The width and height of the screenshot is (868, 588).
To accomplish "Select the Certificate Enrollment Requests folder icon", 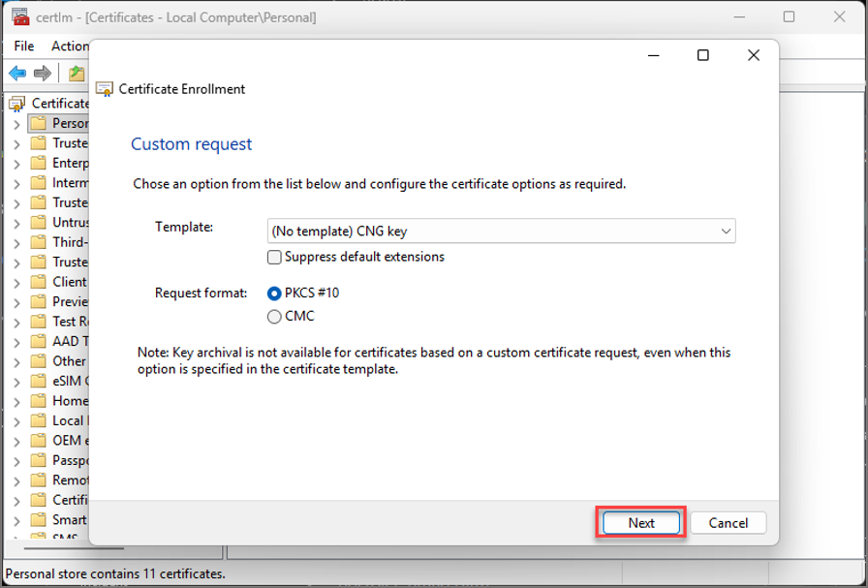I will pos(38,500).
